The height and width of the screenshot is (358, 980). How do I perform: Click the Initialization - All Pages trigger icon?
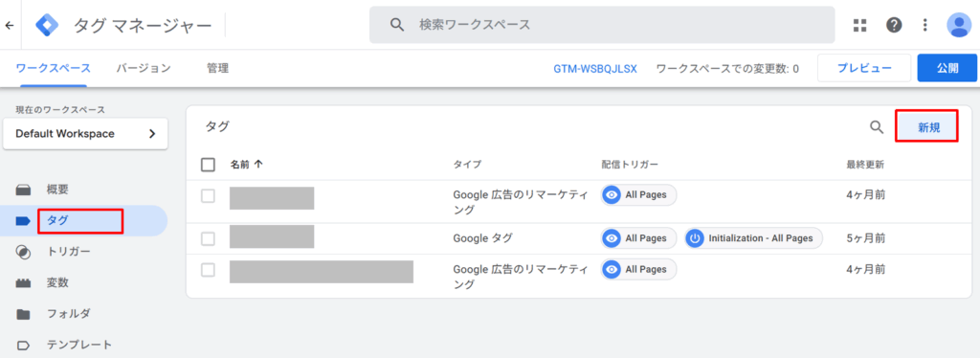click(695, 238)
